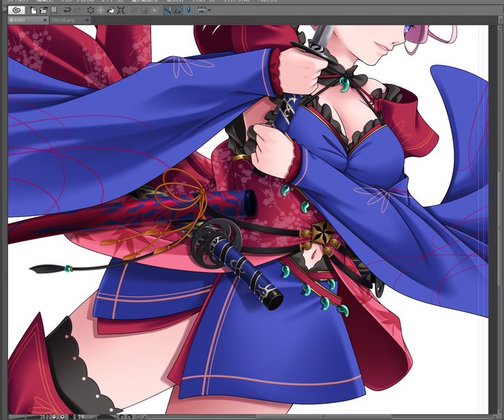The image size is (504, 420).
Task: Click the horizontal scrollbar thumb
Action: pyautogui.click(x=323, y=417)
